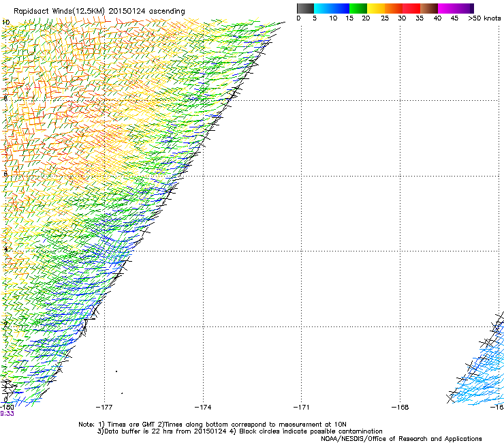Click the '8' latitude label on left axis
The width and height of the screenshot is (504, 443).
coord(5,98)
